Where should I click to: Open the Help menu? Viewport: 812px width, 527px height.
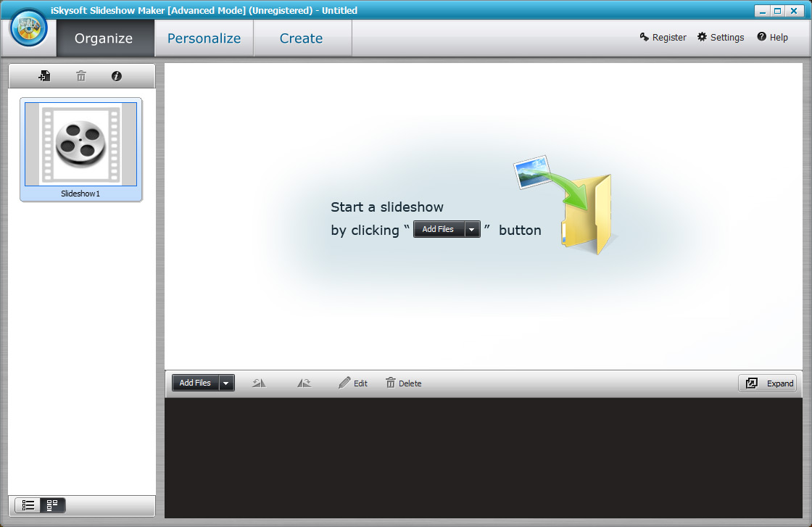coord(772,37)
